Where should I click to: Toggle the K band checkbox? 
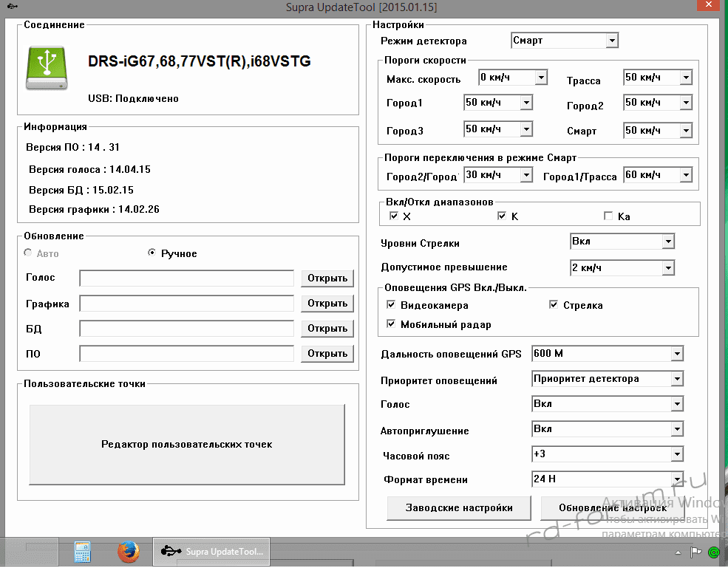[x=501, y=216]
